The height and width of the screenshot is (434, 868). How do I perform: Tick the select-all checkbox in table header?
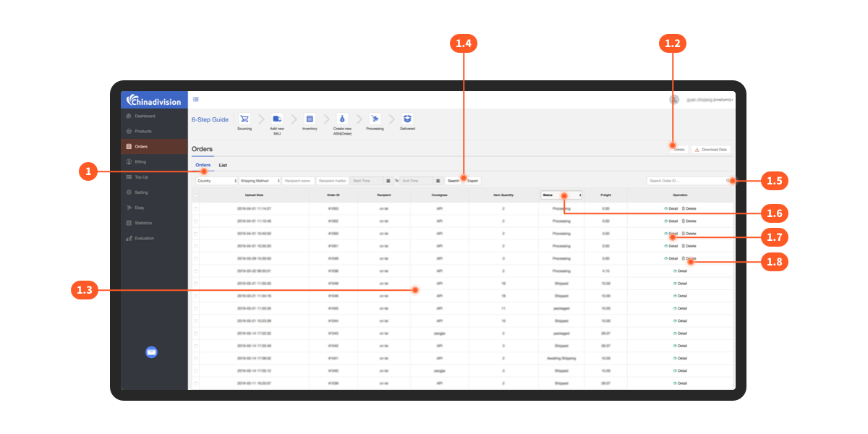[195, 195]
